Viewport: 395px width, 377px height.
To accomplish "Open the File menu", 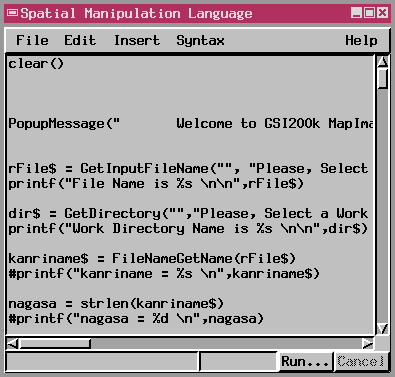I will click(32, 40).
